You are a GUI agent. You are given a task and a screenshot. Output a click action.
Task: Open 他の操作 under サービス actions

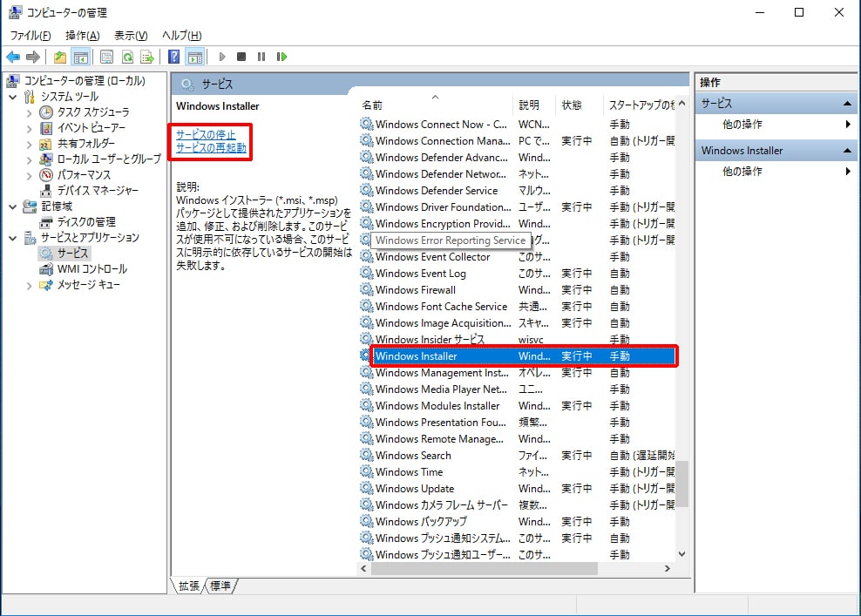click(x=742, y=124)
